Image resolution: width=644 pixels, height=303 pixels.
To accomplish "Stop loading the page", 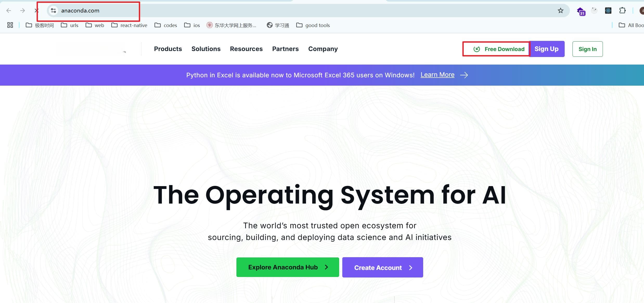I will (x=36, y=10).
